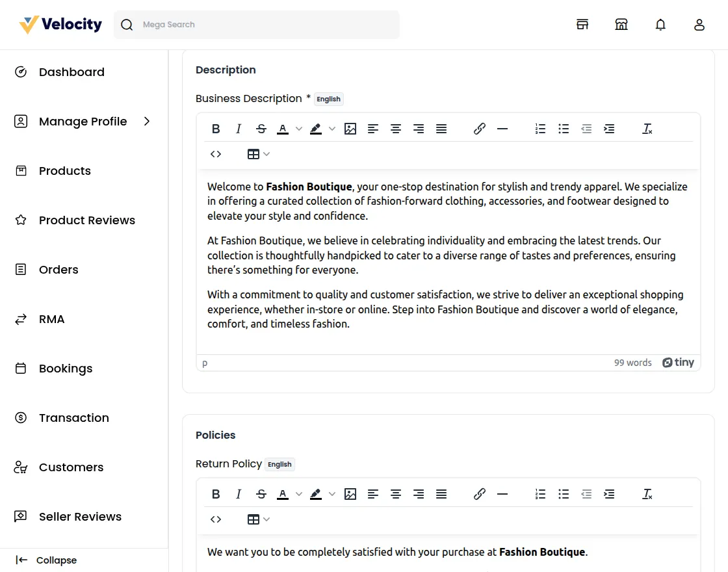Image resolution: width=728 pixels, height=572 pixels.
Task: Expand Manage Profile chevron in sidebar
Action: [147, 121]
